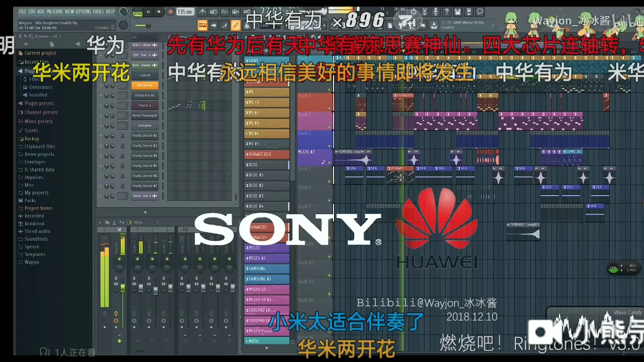Click the Fruity Dance #5 mixer track icon

[x=122, y=166]
